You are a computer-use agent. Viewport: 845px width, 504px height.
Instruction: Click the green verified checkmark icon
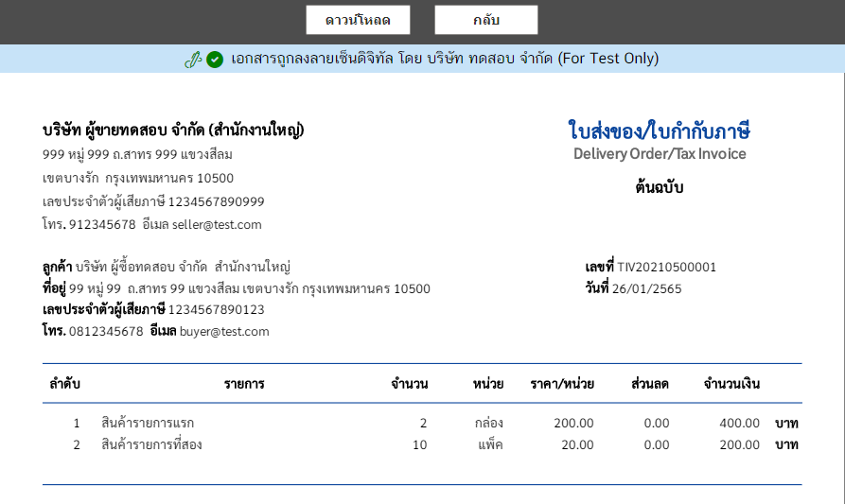tap(215, 60)
